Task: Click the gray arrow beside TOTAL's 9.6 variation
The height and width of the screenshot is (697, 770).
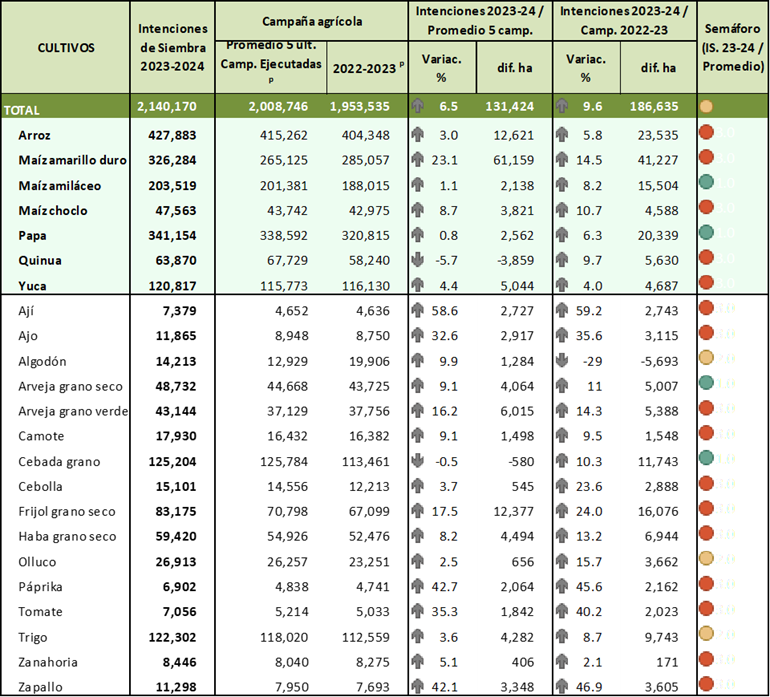Action: point(562,106)
